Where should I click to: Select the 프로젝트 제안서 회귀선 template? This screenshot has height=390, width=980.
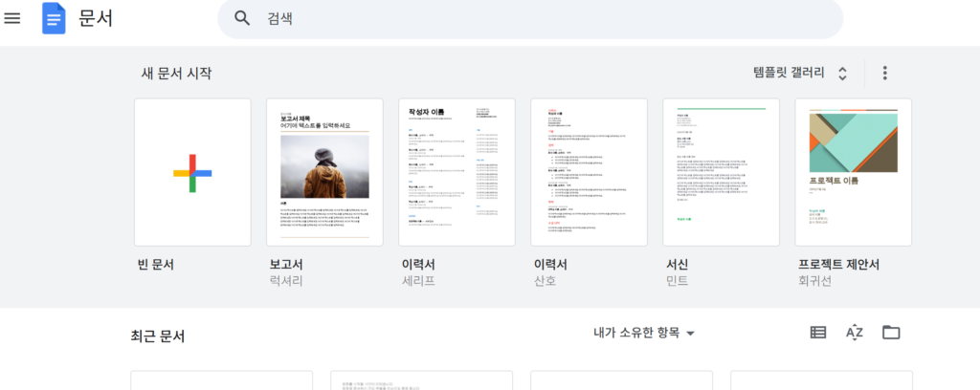point(853,173)
